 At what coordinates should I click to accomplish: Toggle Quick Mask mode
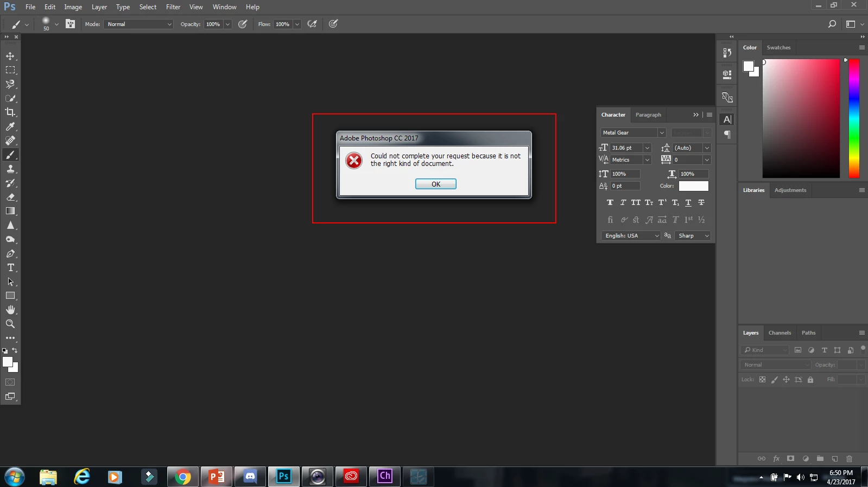10,382
